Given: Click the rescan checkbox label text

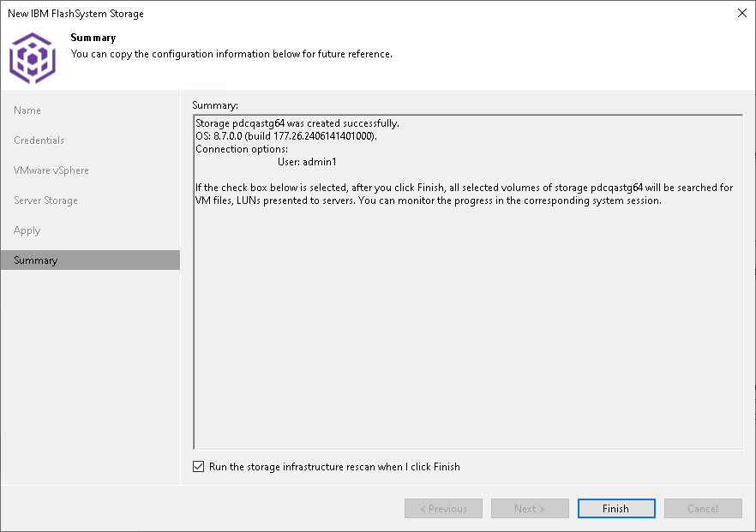Looking at the screenshot, I should coord(334,467).
